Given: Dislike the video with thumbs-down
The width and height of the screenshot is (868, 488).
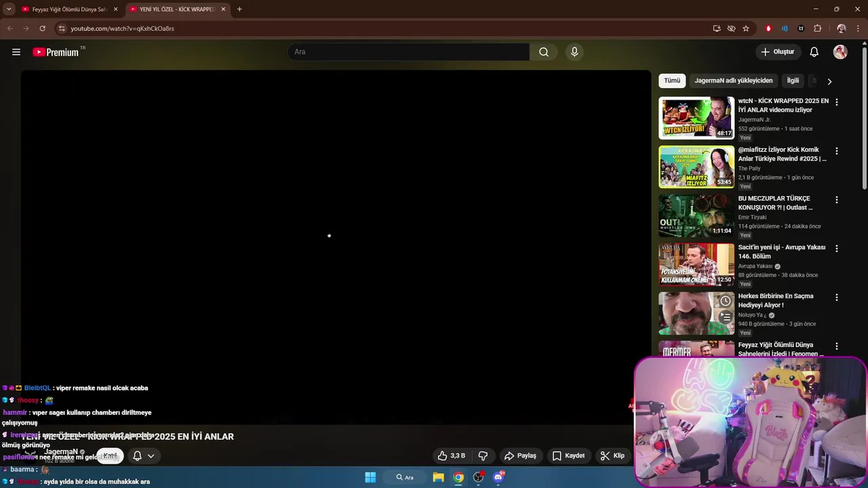Looking at the screenshot, I should tap(484, 455).
